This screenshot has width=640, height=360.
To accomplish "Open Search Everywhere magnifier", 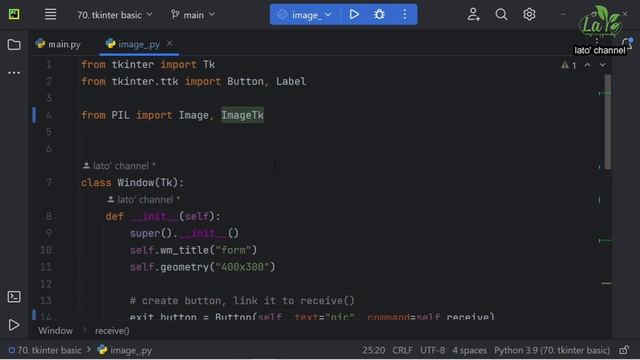I will [x=501, y=15].
